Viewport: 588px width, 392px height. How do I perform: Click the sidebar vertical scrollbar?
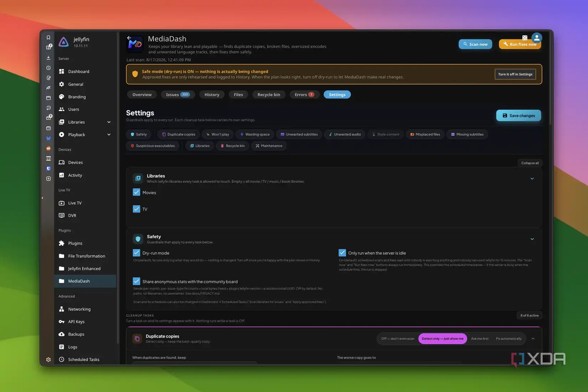[118, 188]
